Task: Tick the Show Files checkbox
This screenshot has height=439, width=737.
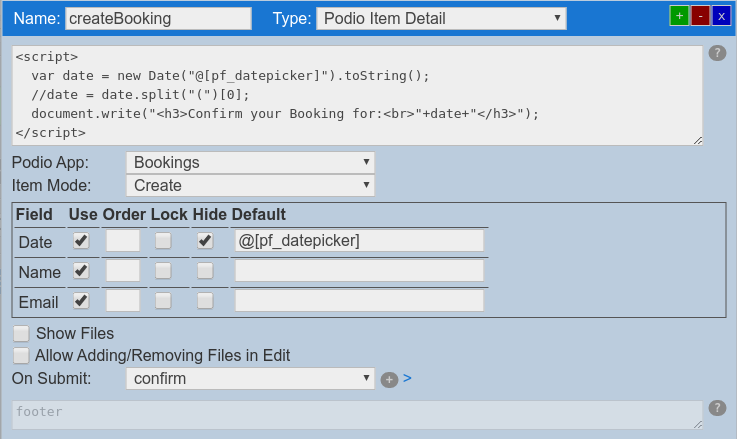Action: (x=21, y=333)
